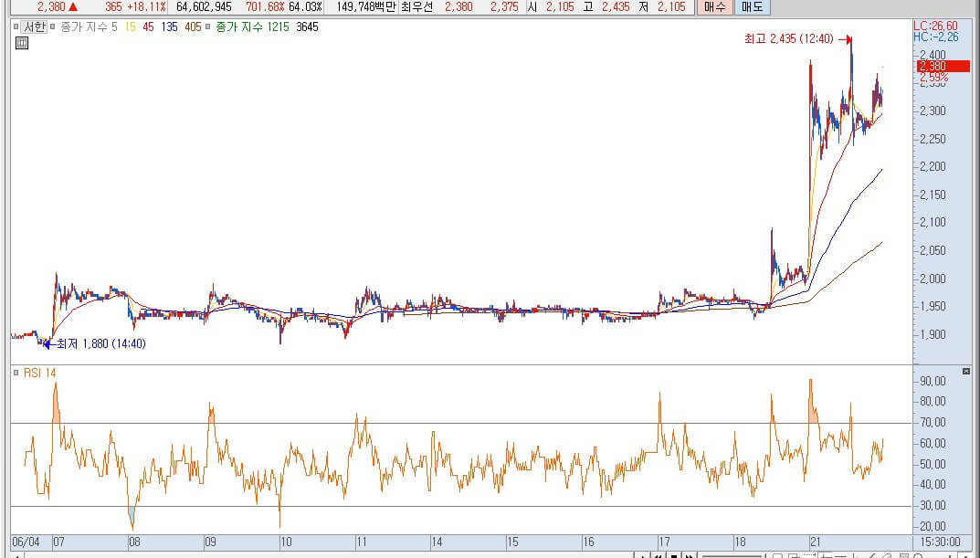980x558 pixels.
Task: Toggle the square before 종가 지수 1215
Action: pos(207,26)
